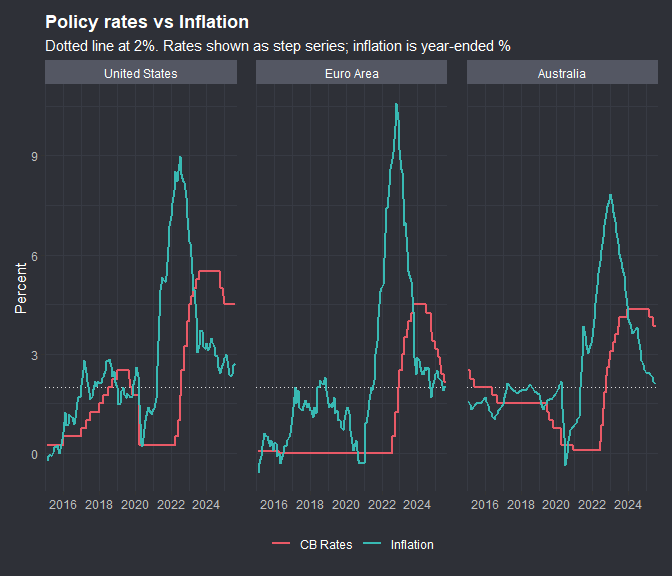Click the 9 tick label on y-axis

click(x=34, y=156)
